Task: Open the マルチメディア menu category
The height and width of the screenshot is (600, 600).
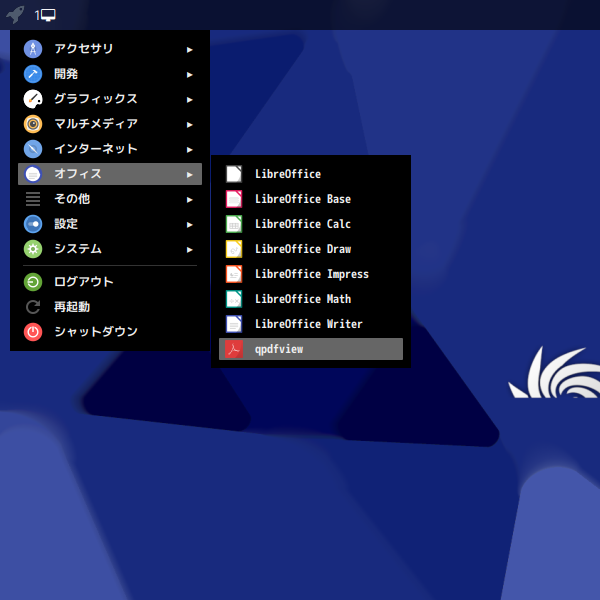Action: coord(110,124)
